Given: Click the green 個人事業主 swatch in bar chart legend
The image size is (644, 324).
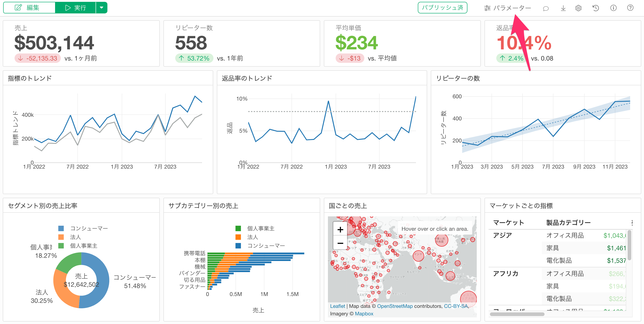Looking at the screenshot, I should coord(238,228).
